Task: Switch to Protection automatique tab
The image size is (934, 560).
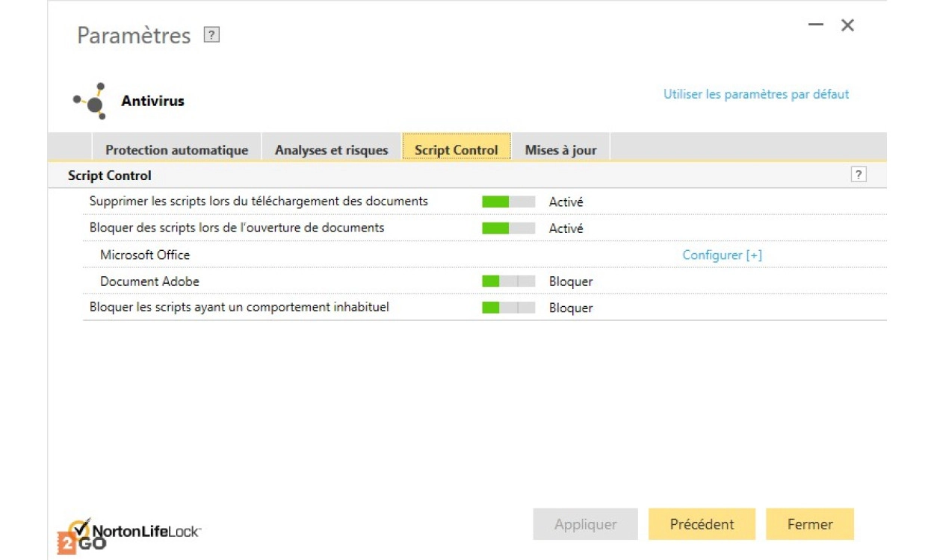Action: coord(176,150)
